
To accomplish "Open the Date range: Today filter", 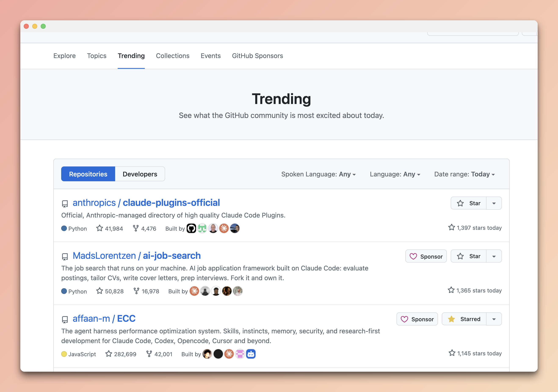I will (464, 174).
